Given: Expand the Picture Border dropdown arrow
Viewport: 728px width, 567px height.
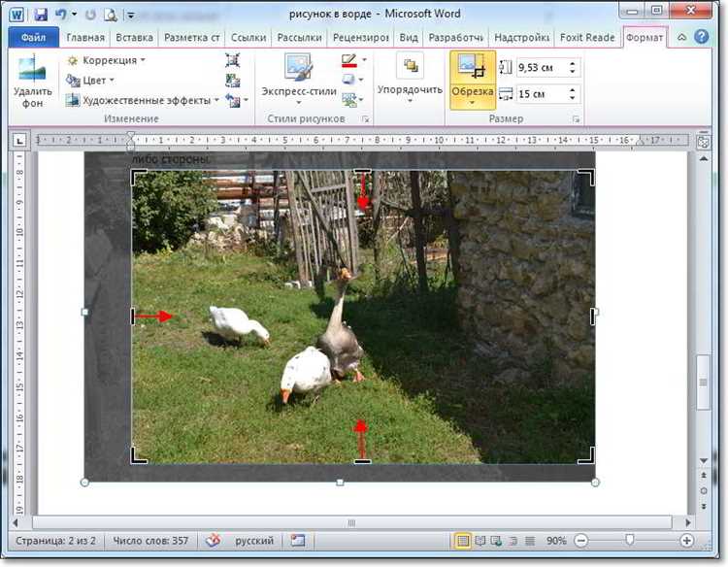Looking at the screenshot, I should pos(364,60).
